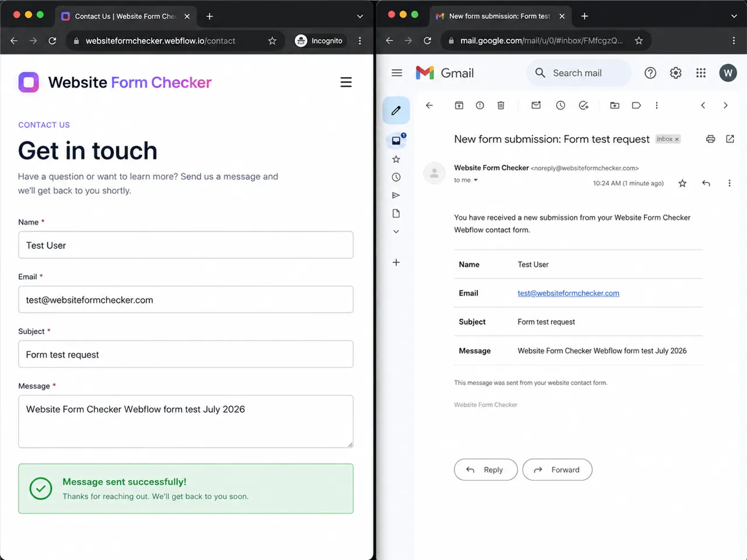
Task: Open Sent from Gmail sidebar
Action: click(396, 195)
